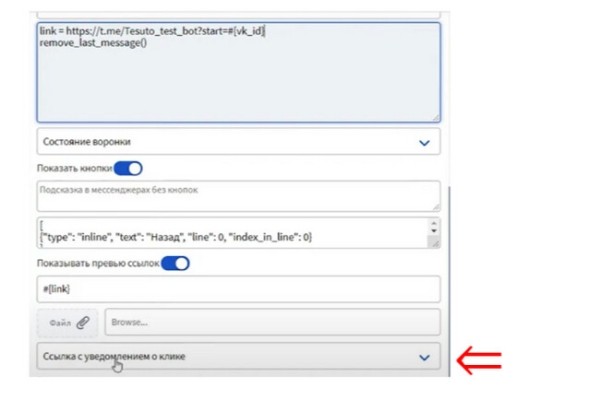
Task: Click the Показать кнопки label text
Action: (x=72, y=168)
